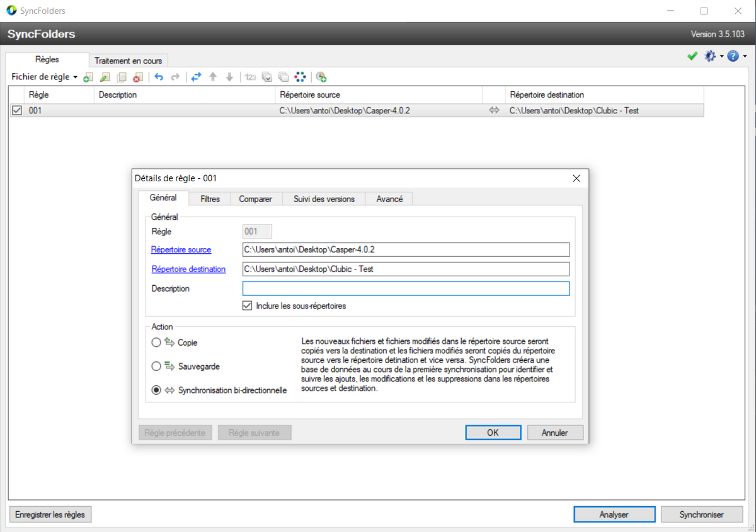Viewport: 756px width, 532px height.
Task: Switch to Traitement en cours tab
Action: (x=129, y=61)
